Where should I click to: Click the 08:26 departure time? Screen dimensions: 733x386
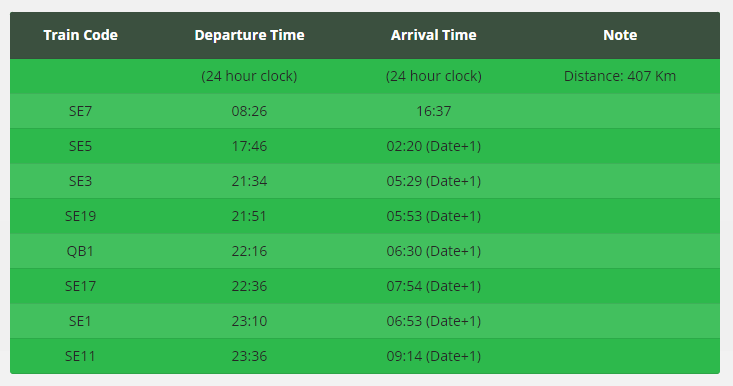point(249,111)
